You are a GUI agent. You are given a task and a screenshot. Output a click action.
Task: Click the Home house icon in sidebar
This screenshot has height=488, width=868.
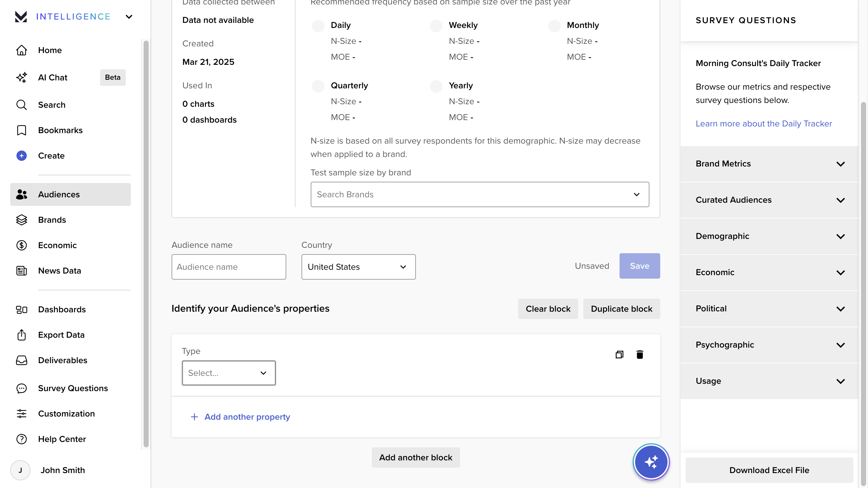click(22, 50)
